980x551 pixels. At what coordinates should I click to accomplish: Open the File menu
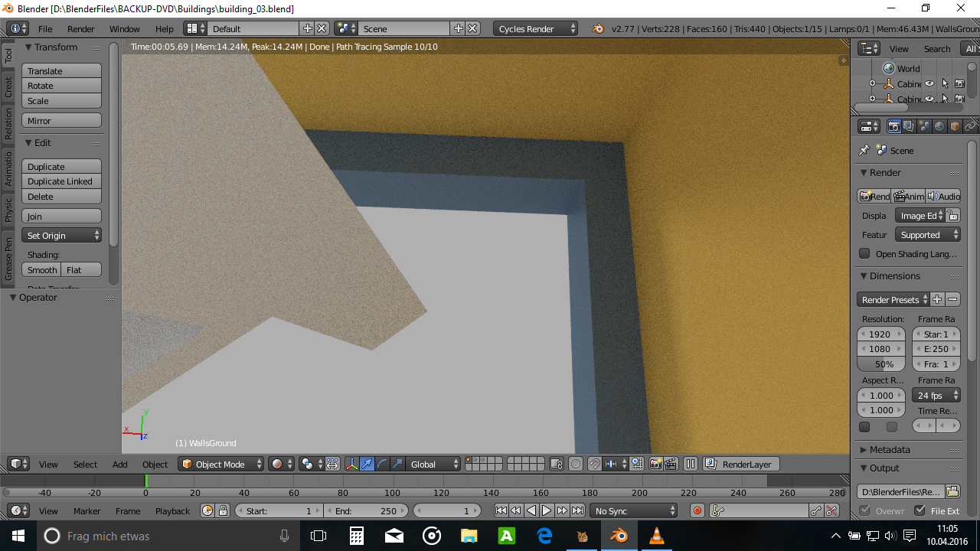(45, 28)
